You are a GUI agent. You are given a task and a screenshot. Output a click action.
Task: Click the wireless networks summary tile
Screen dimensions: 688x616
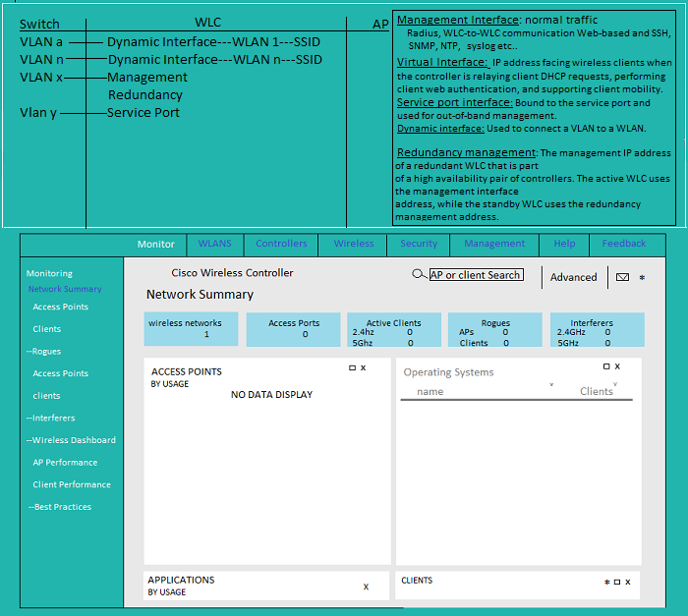pos(191,329)
